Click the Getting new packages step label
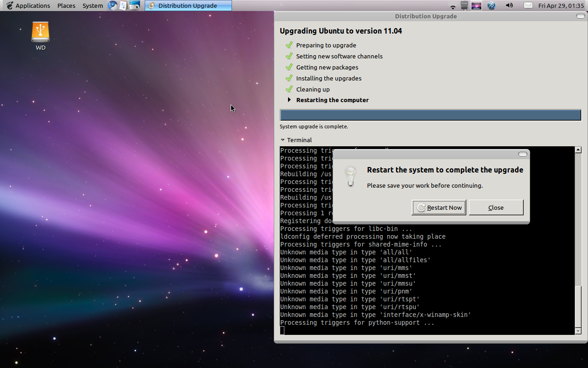This screenshot has height=368, width=588. point(327,67)
